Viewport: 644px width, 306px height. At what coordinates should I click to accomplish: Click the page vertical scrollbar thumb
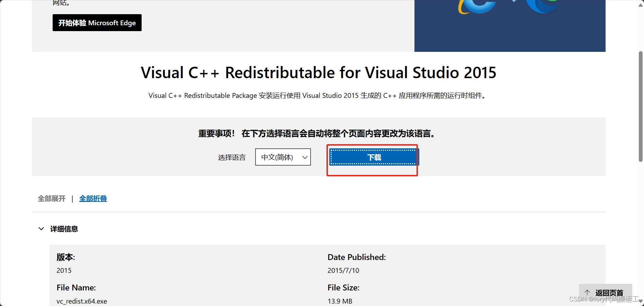click(x=641, y=106)
